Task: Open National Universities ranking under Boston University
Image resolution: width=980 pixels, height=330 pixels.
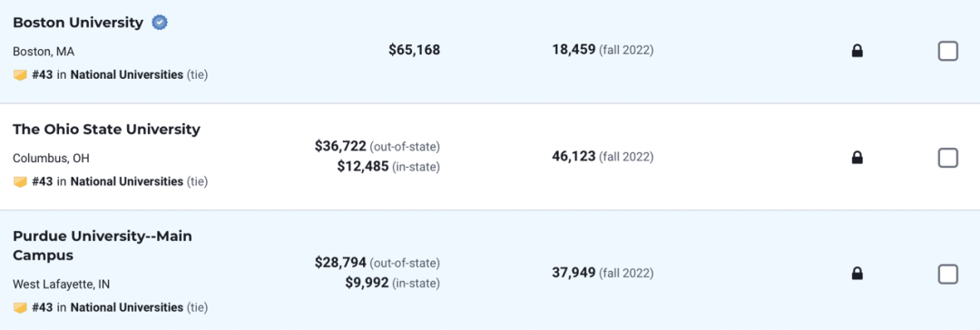Action: [x=127, y=75]
